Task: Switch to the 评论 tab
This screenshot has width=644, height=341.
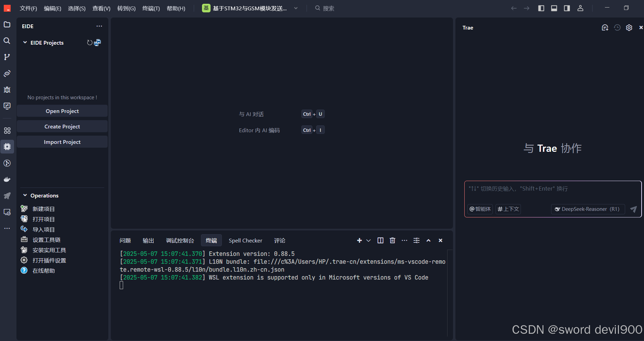Action: tap(279, 240)
